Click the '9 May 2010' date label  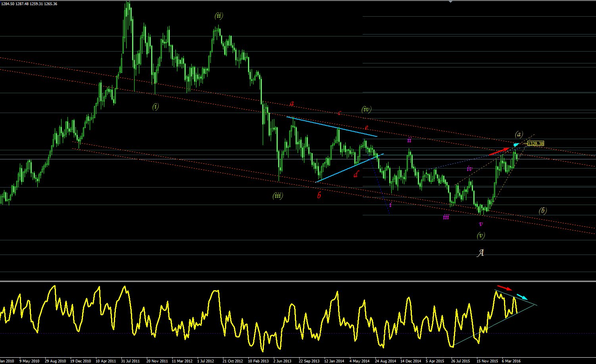tap(29, 361)
